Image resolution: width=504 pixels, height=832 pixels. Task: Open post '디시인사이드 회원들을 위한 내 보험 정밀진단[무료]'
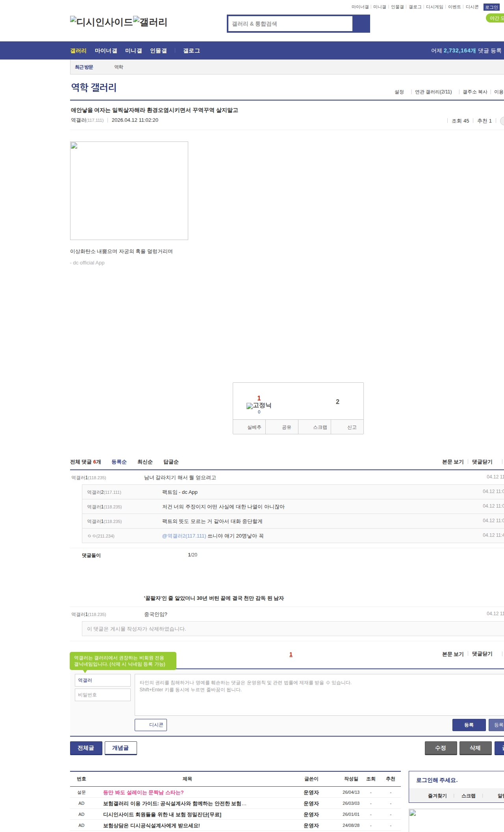(x=162, y=815)
